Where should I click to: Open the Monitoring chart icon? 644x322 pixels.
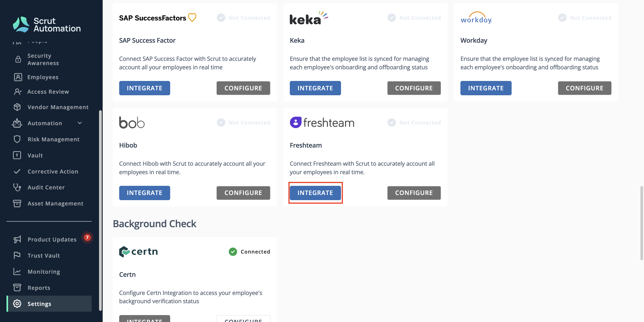coord(17,271)
